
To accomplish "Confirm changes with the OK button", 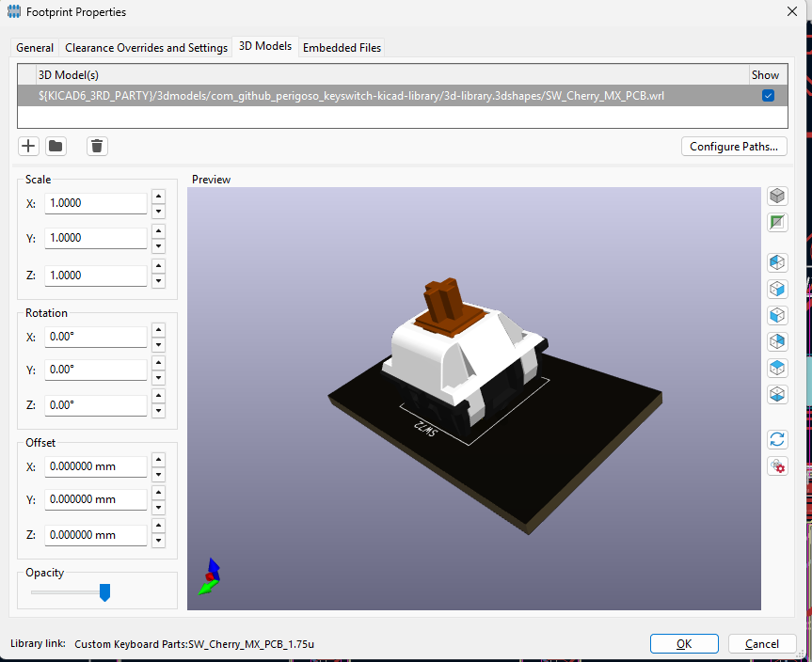I will 684,643.
